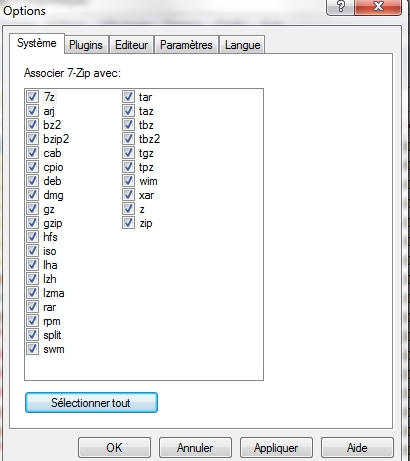Go to the Paramètres tab
The width and height of the screenshot is (410, 461).
186,45
